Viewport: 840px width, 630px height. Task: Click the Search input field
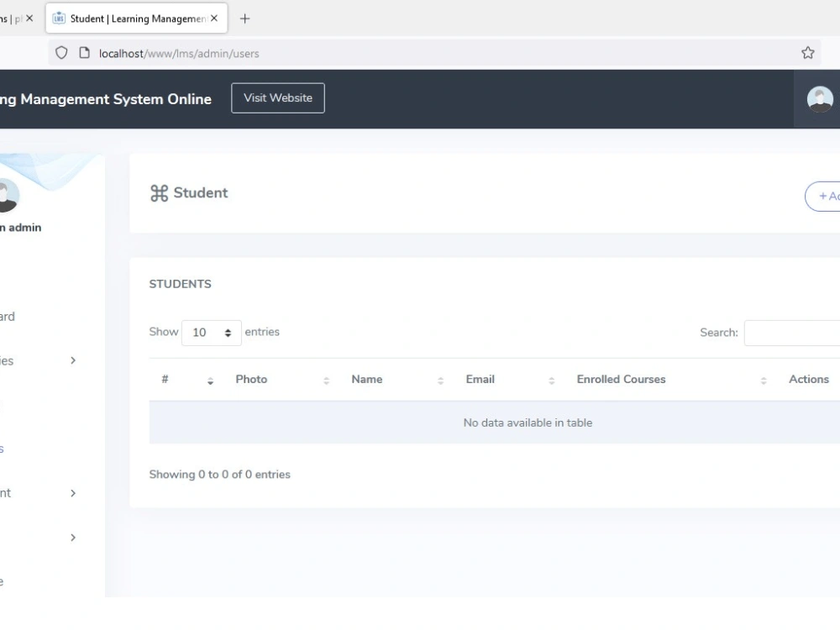[x=792, y=333]
